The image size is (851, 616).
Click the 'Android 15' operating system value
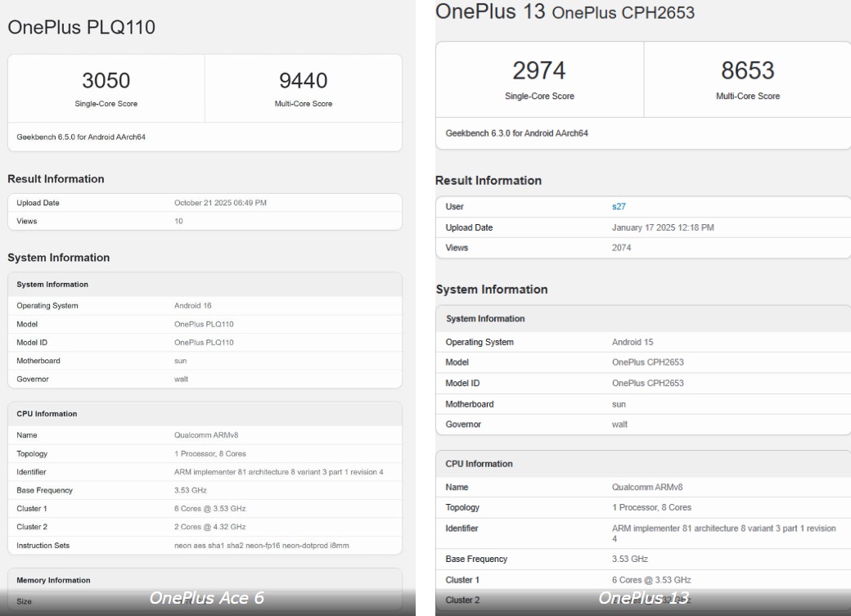(x=633, y=342)
